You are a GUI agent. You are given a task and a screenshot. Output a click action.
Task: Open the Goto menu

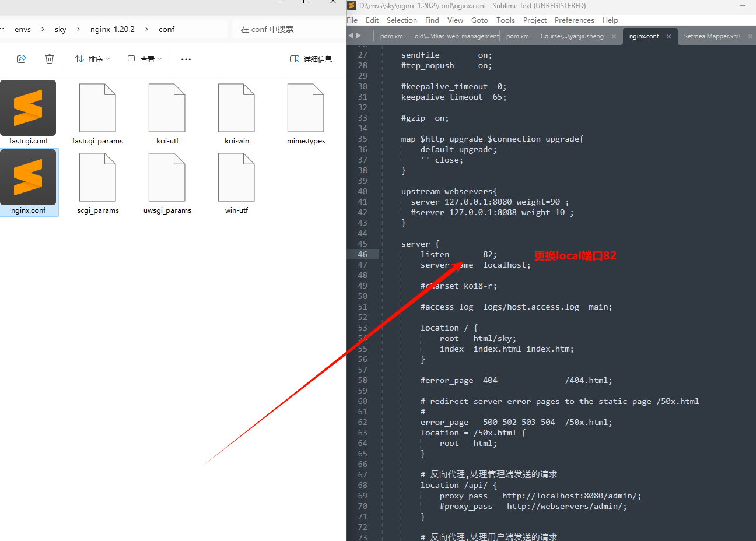(480, 20)
